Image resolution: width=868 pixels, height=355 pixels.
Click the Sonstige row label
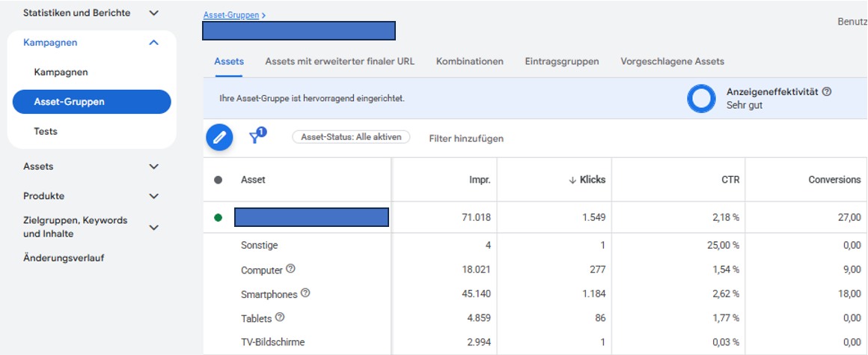point(259,245)
